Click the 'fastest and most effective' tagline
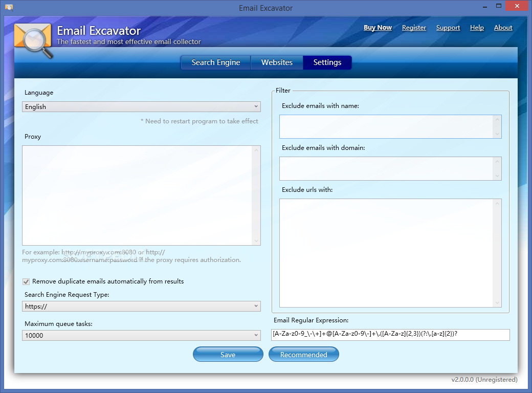Image resolution: width=532 pixels, height=393 pixels. point(129,42)
